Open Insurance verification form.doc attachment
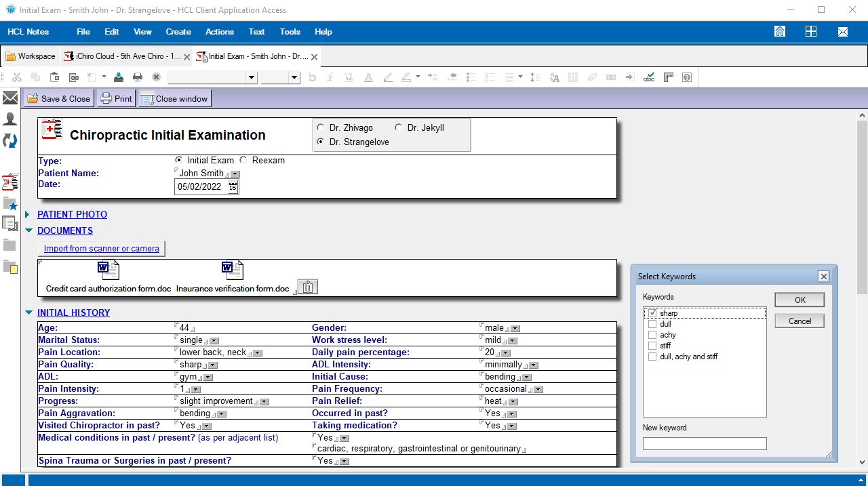 (x=232, y=270)
